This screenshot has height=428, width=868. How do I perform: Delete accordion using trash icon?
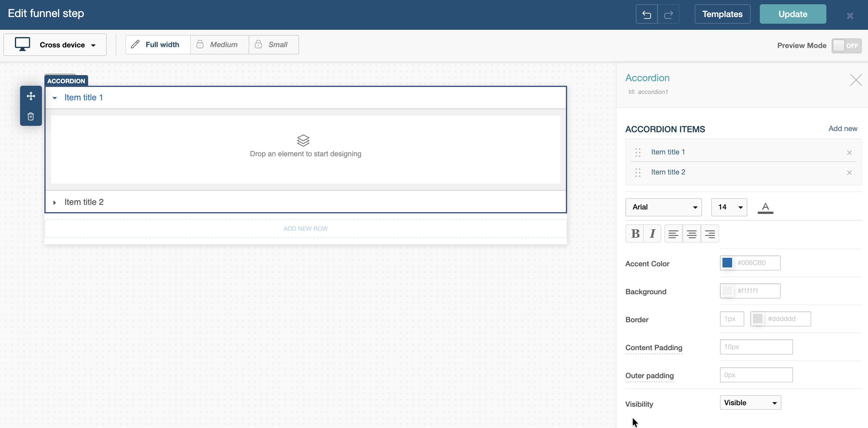[x=31, y=116]
